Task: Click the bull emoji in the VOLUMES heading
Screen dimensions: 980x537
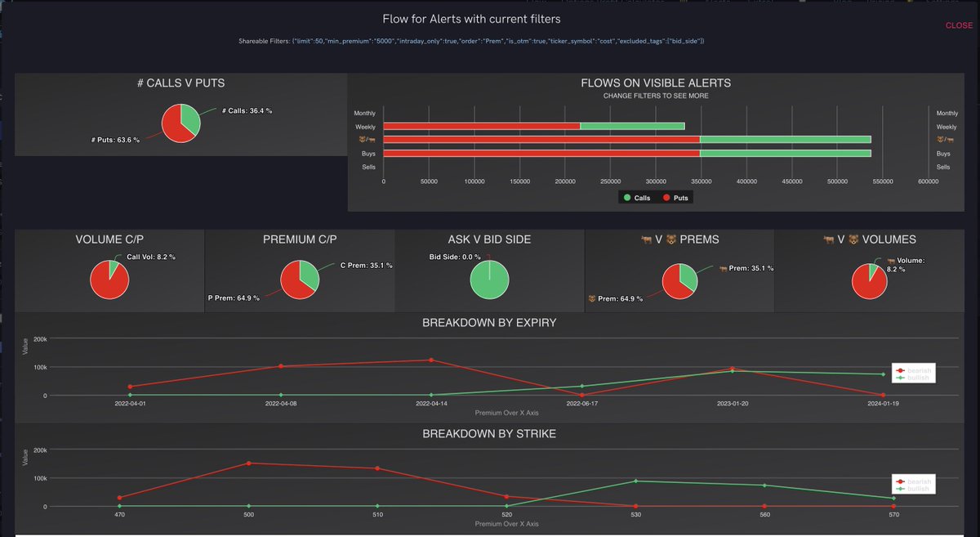Action: (x=830, y=239)
